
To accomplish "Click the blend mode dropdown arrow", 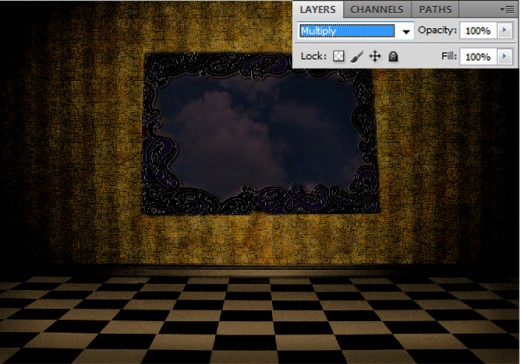I will [406, 32].
